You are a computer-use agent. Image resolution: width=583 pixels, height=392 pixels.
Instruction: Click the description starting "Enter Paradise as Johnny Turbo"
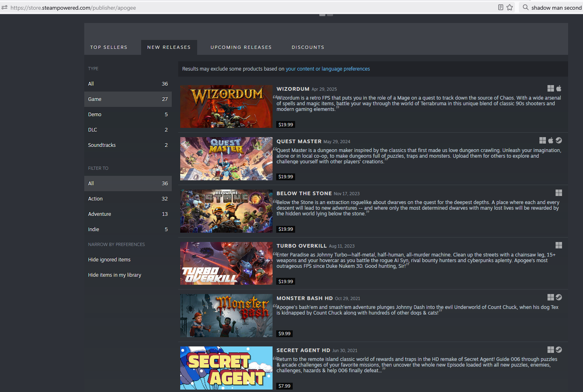pyautogui.click(x=416, y=261)
